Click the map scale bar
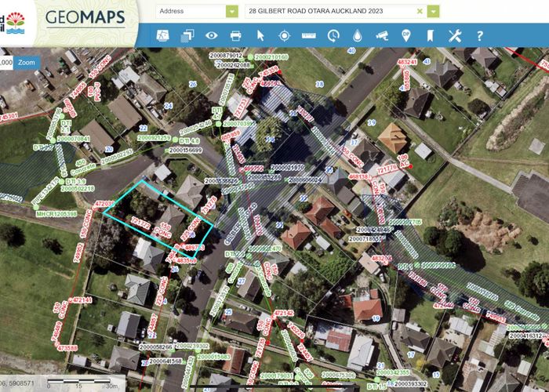Screen dimensions: 549x392 80,382
